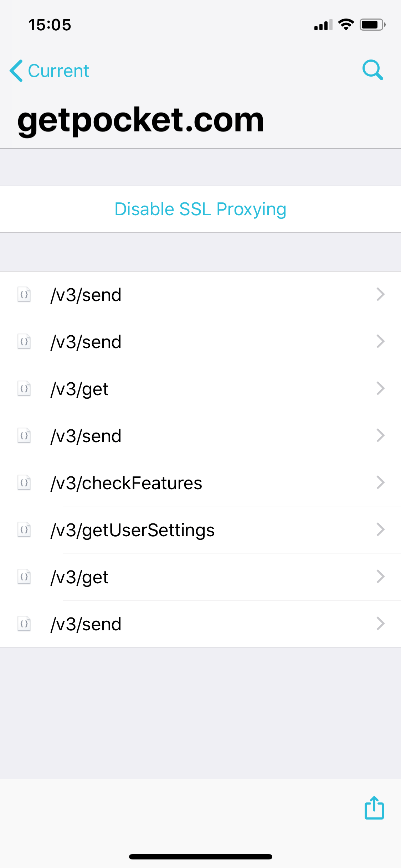Open the second /v3/send request
The height and width of the screenshot is (868, 401).
pos(200,342)
